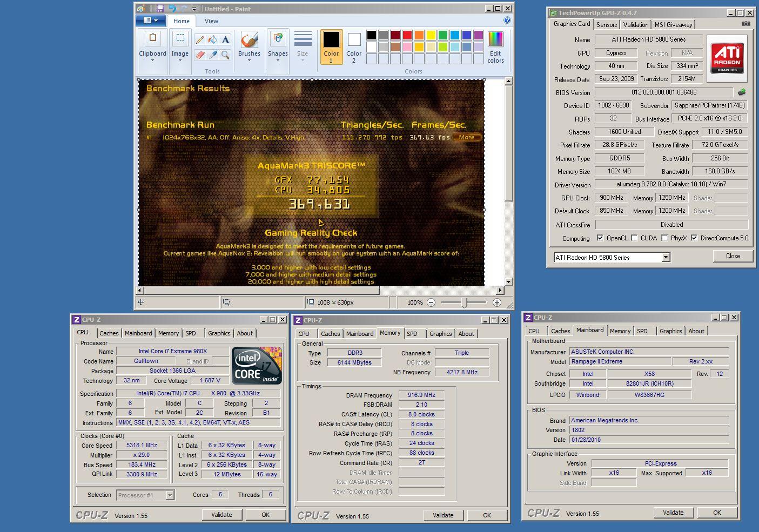Toggle the OpenCL checkbox in GPU-Z
This screenshot has width=759, height=532.
pos(600,238)
